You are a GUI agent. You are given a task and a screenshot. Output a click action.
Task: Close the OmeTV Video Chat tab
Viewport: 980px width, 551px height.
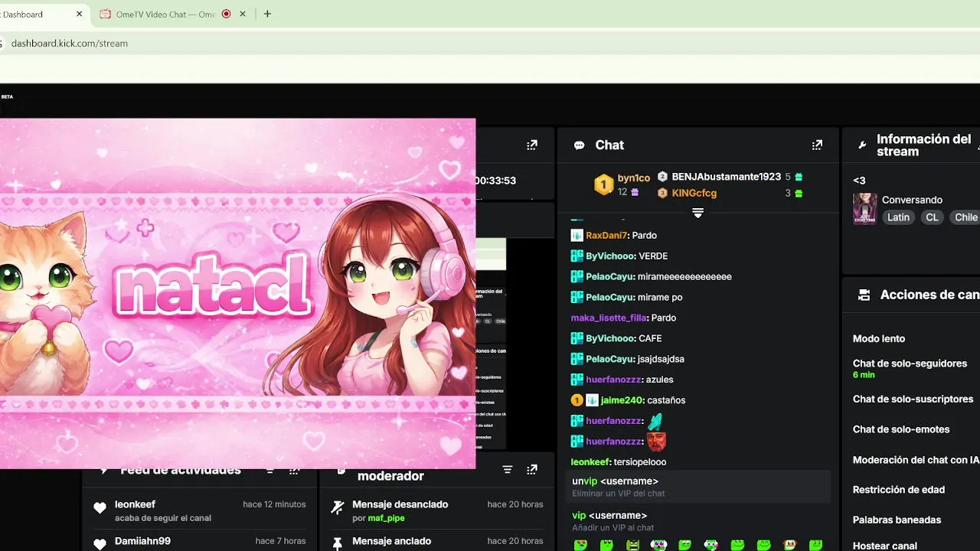point(243,14)
